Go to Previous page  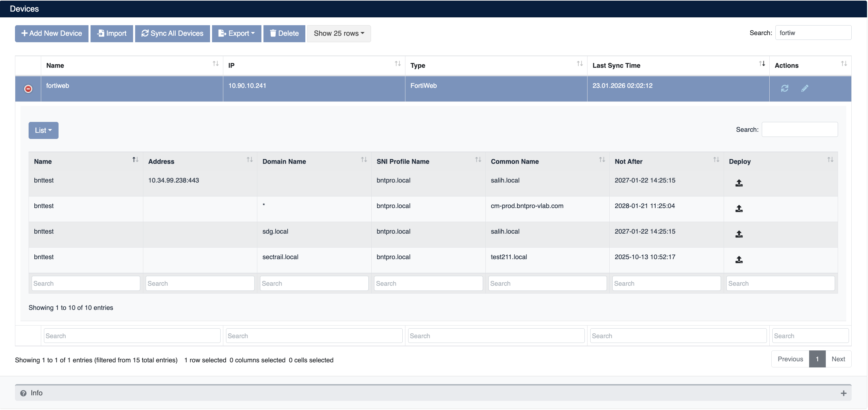point(790,359)
